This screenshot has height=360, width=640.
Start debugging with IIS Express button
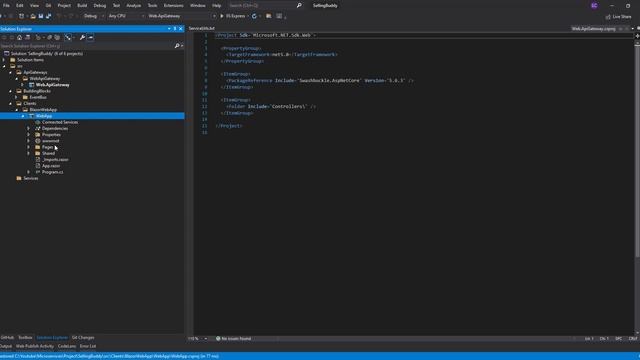pos(233,16)
